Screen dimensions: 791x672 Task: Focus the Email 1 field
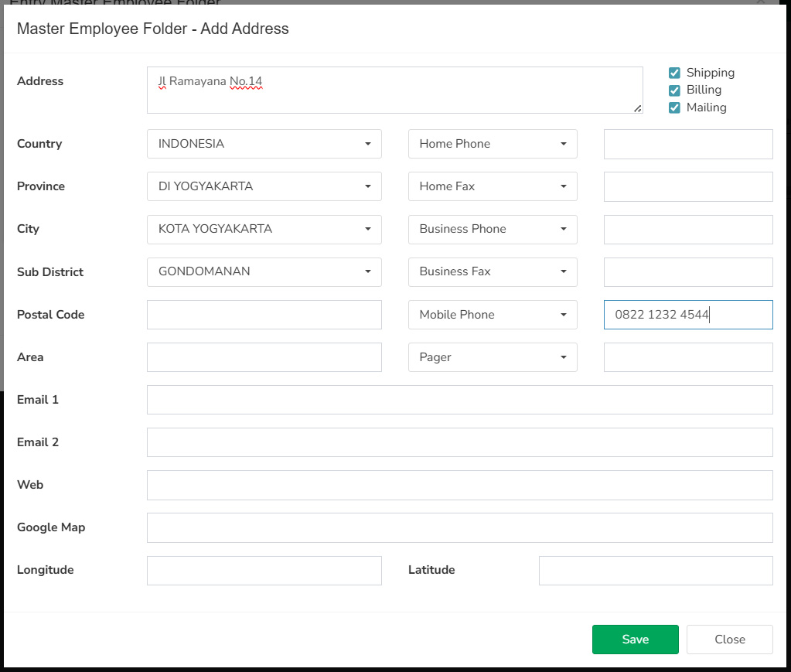459,400
